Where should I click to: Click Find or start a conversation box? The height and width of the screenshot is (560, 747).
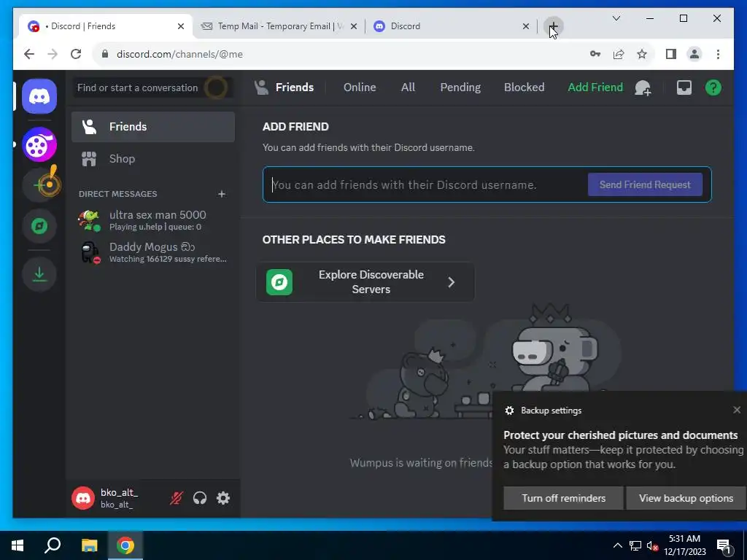coord(153,87)
